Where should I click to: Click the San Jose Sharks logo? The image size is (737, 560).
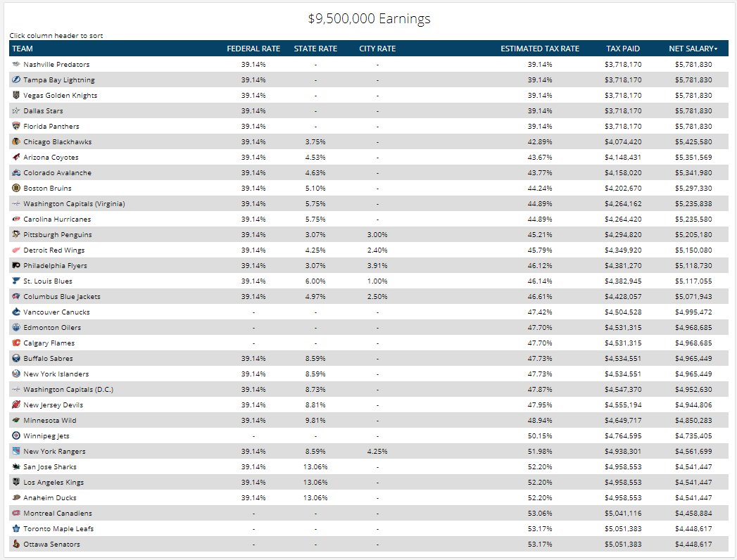(x=16, y=466)
